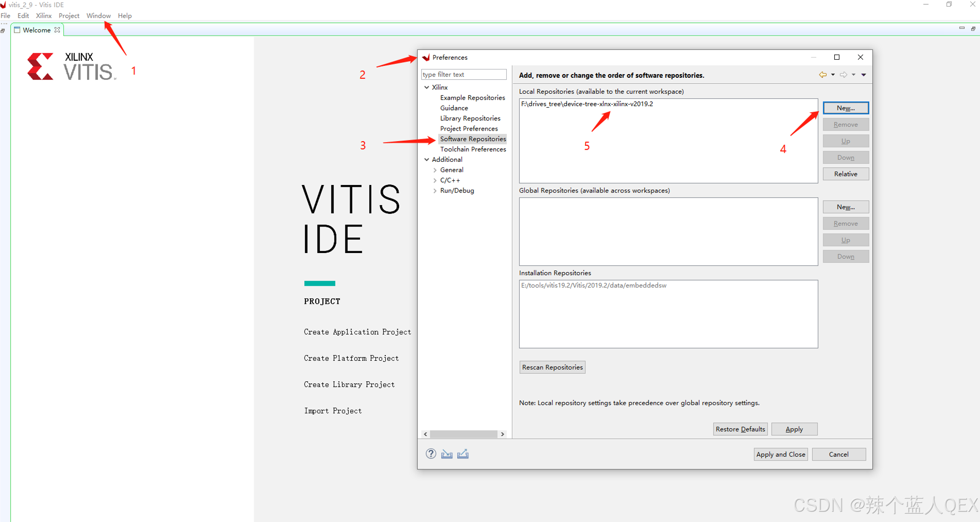Focus the type filter text field

pos(463,75)
